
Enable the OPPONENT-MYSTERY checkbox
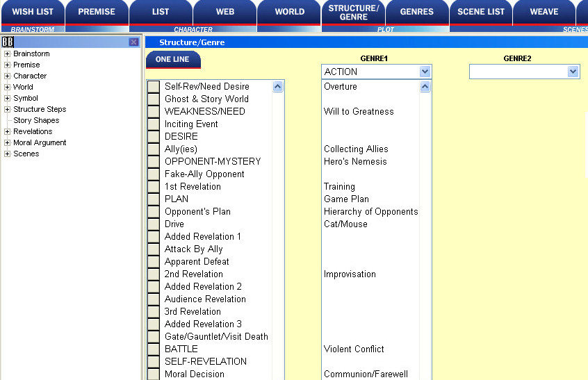click(154, 162)
